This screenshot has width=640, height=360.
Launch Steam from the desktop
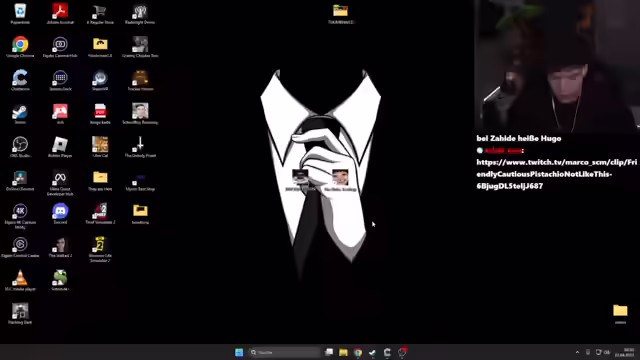20,113
